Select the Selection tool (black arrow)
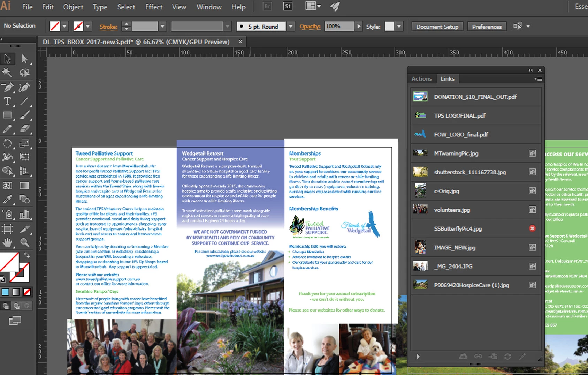The image size is (588, 375). pos(7,59)
